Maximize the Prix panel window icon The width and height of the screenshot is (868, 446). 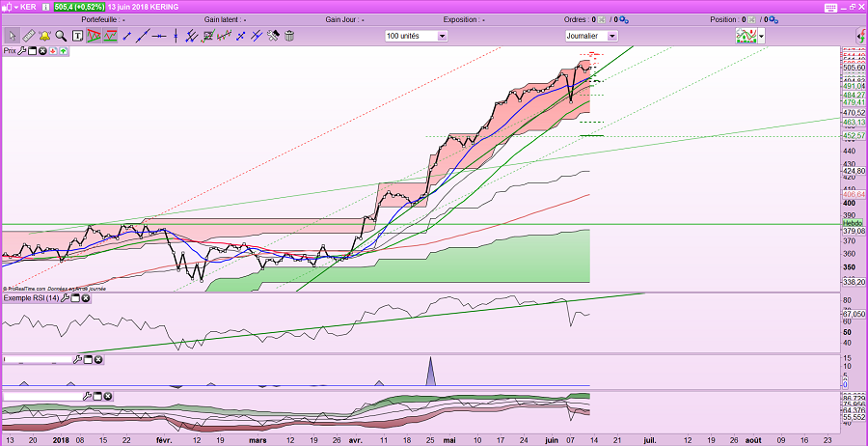tap(32, 51)
